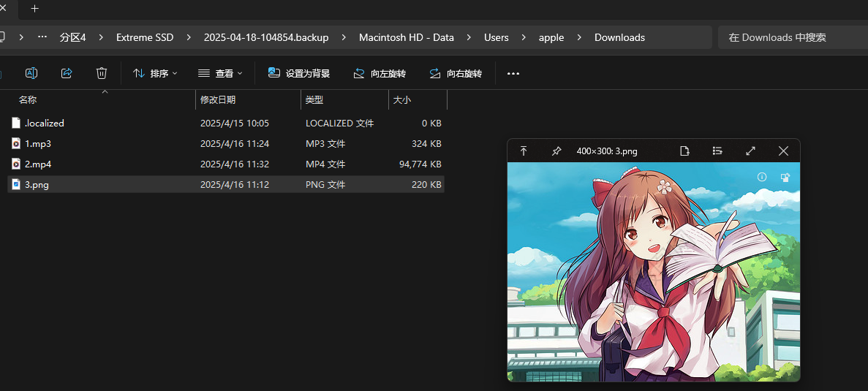Click the 0 KB size cell
868x391 pixels.
click(431, 124)
